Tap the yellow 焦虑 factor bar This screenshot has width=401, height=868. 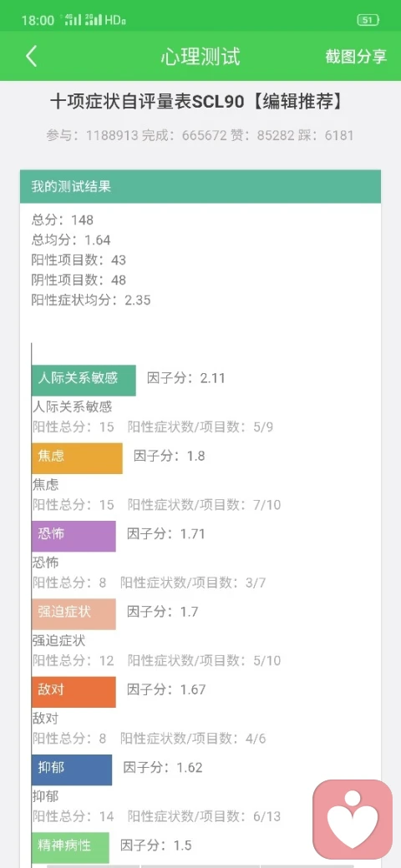point(77,458)
